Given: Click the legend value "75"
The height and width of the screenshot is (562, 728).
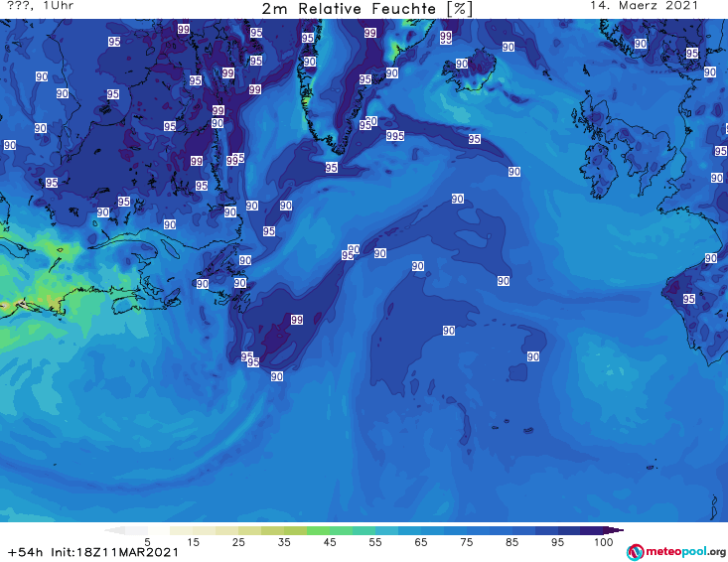Looking at the screenshot, I should click(x=466, y=542).
